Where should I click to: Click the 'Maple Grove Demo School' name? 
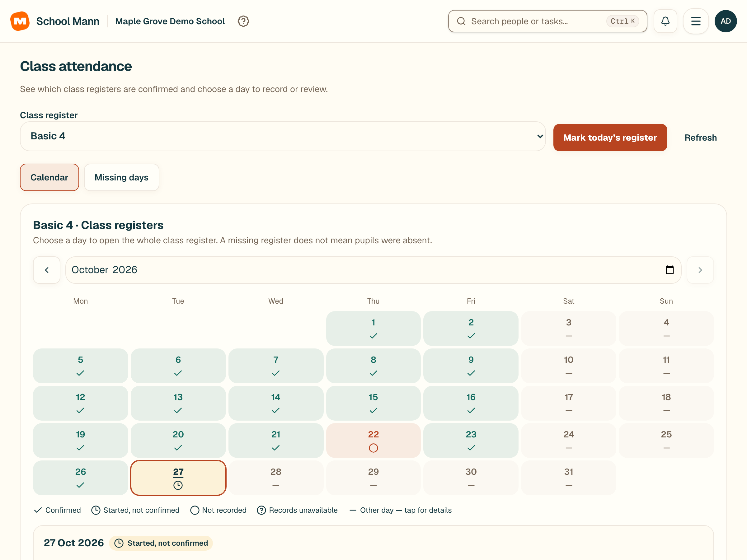point(170,21)
